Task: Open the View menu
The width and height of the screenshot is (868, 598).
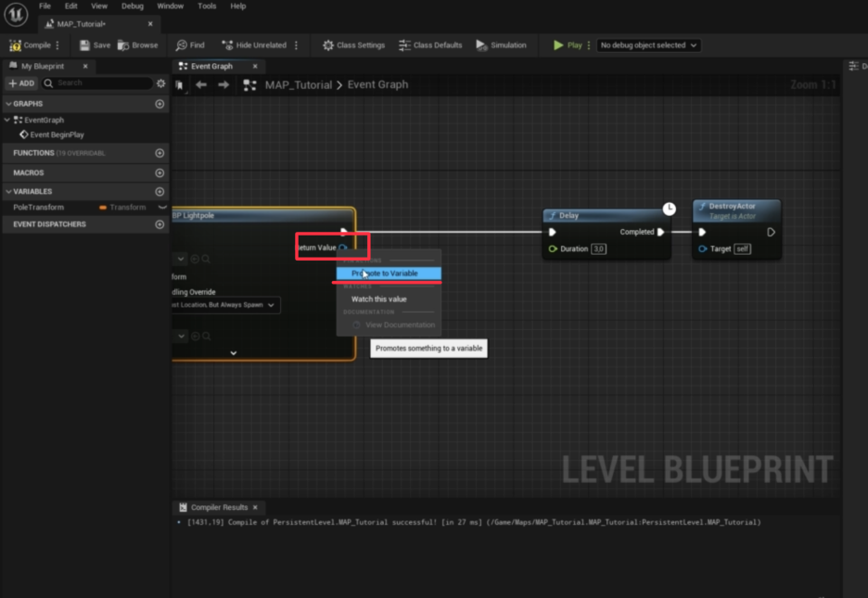Action: [x=99, y=6]
